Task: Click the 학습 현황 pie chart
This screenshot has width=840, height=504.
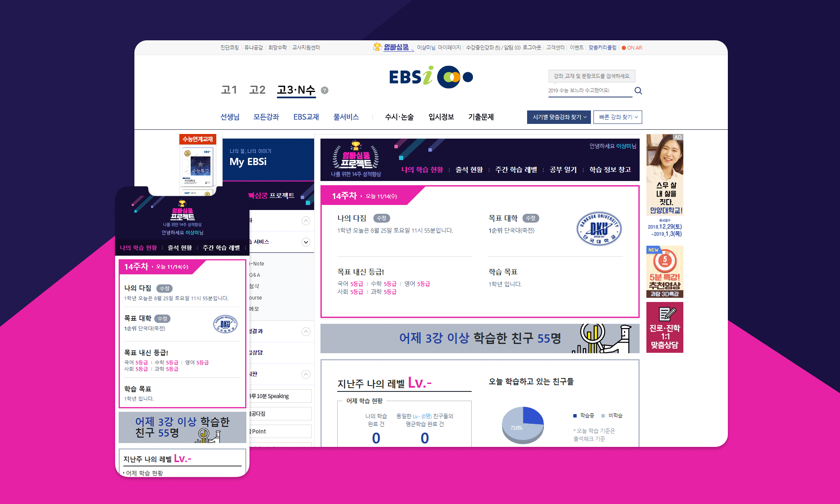Action: pyautogui.click(x=523, y=425)
